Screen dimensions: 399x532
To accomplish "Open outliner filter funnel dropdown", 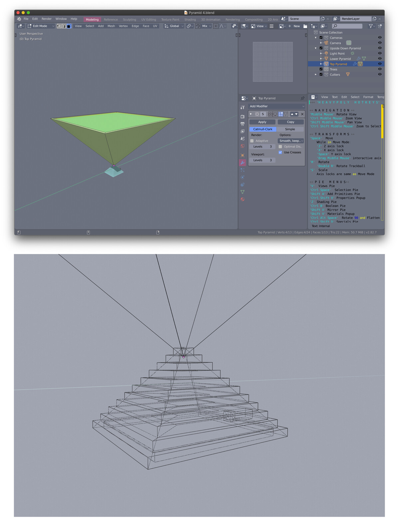I will coord(371,26).
